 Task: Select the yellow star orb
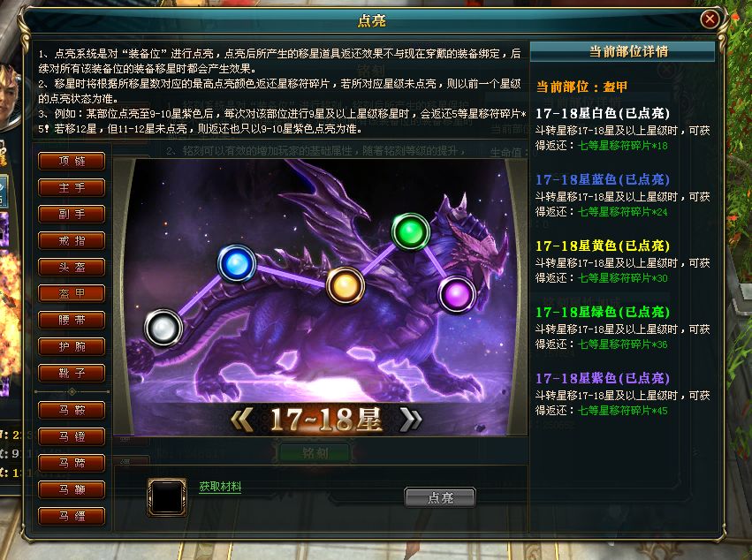click(x=346, y=286)
